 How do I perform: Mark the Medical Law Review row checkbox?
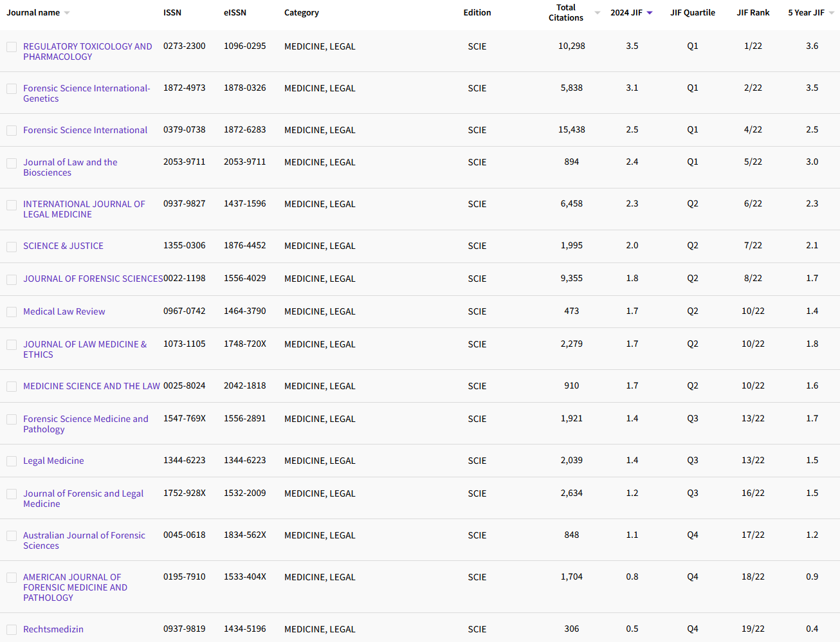coord(12,312)
